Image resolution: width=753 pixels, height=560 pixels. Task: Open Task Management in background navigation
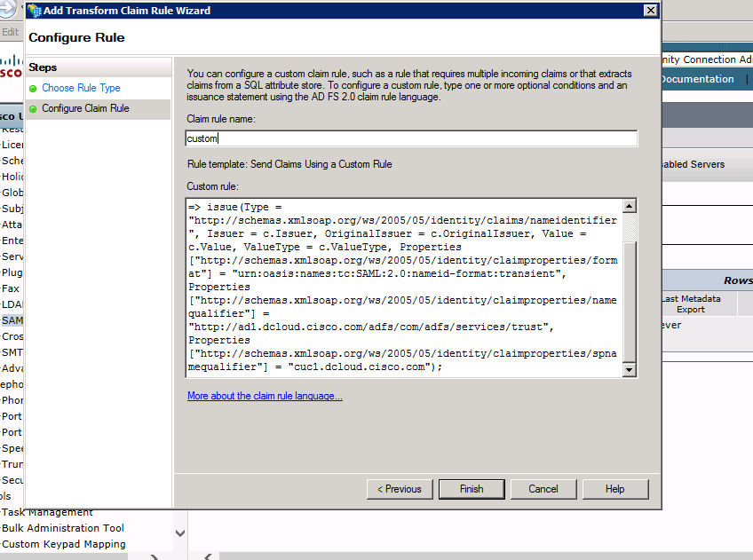click(x=47, y=512)
